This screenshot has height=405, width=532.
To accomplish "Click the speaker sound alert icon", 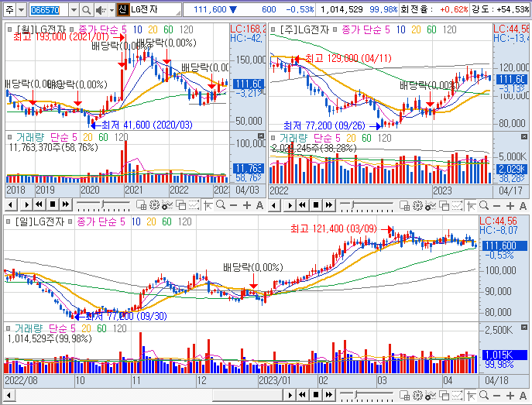I will click(x=101, y=10).
